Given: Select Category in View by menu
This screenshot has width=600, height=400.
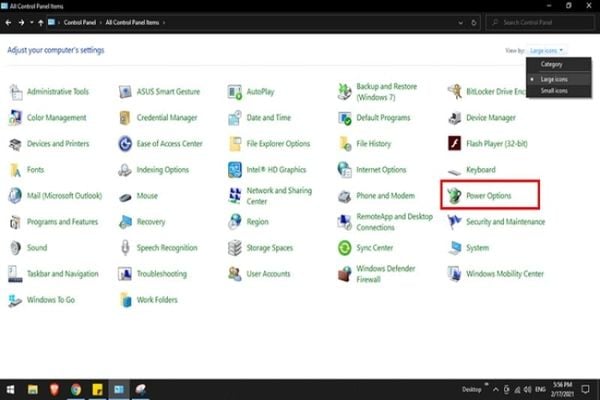Looking at the screenshot, I should click(559, 64).
